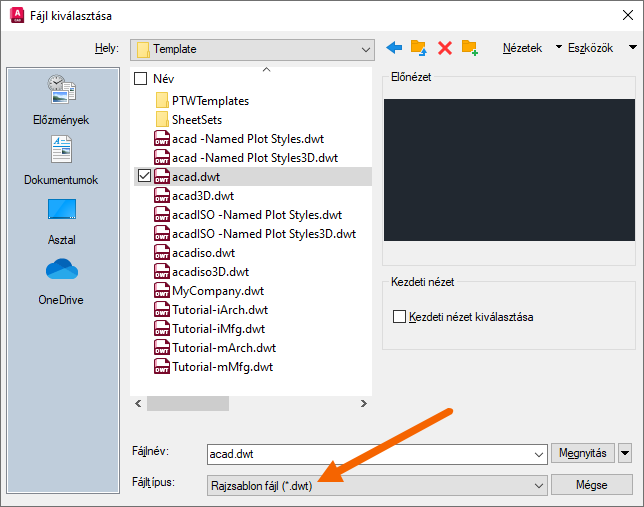
Task: Click the acadiso3D.dwt file icon
Action: (162, 272)
